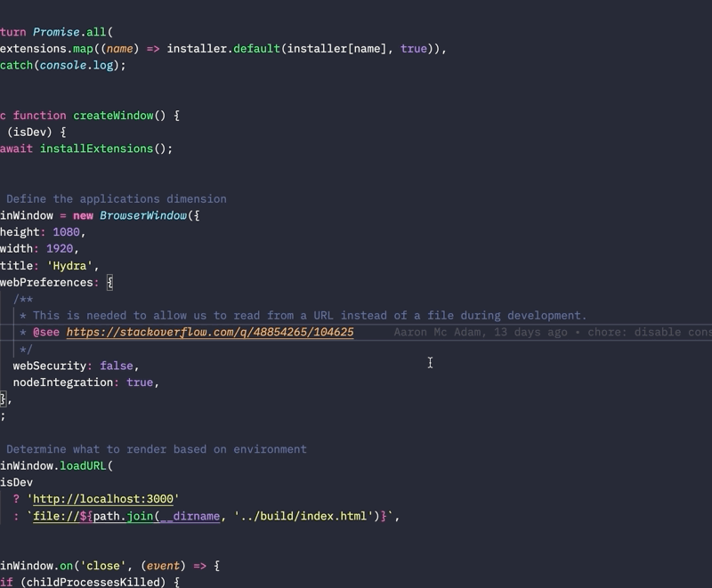
Task: Click the BrowserWindow class name
Action: [143, 215]
